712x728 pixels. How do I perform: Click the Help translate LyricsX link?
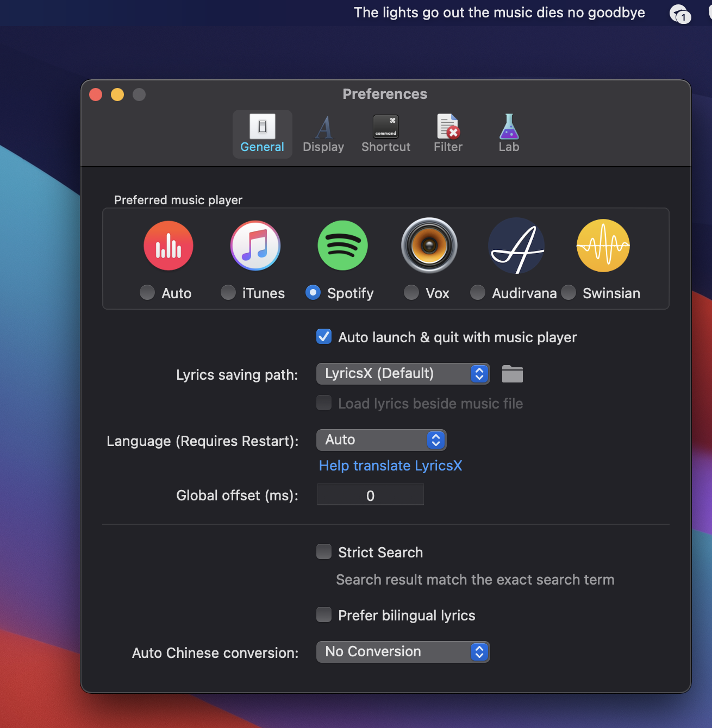point(391,466)
